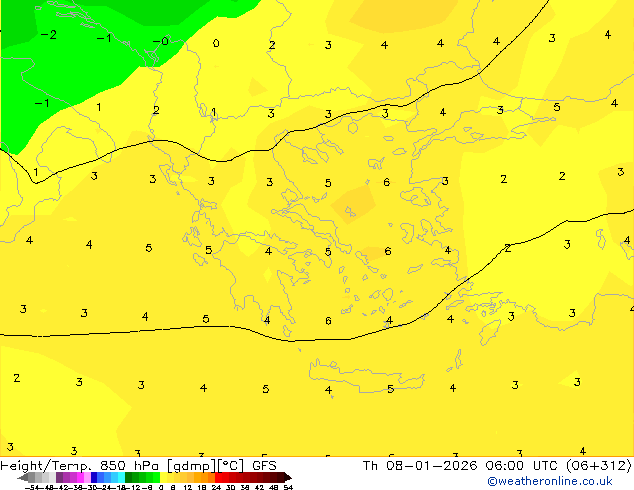The image size is (634, 490).
Task: Click the magenta swatch in the legend
Action: pyautogui.click(x=80, y=477)
